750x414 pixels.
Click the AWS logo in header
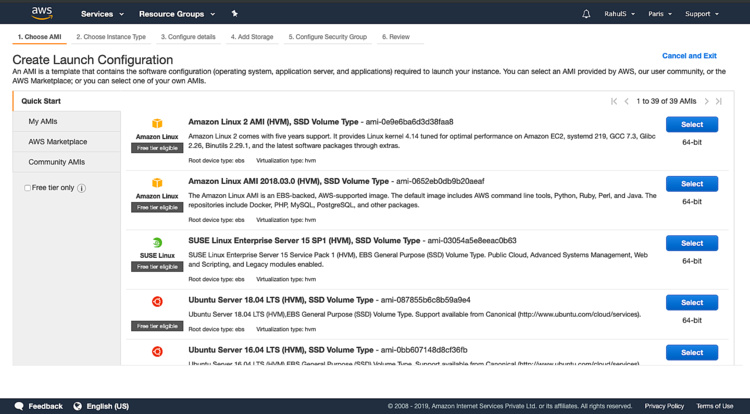(41, 13)
